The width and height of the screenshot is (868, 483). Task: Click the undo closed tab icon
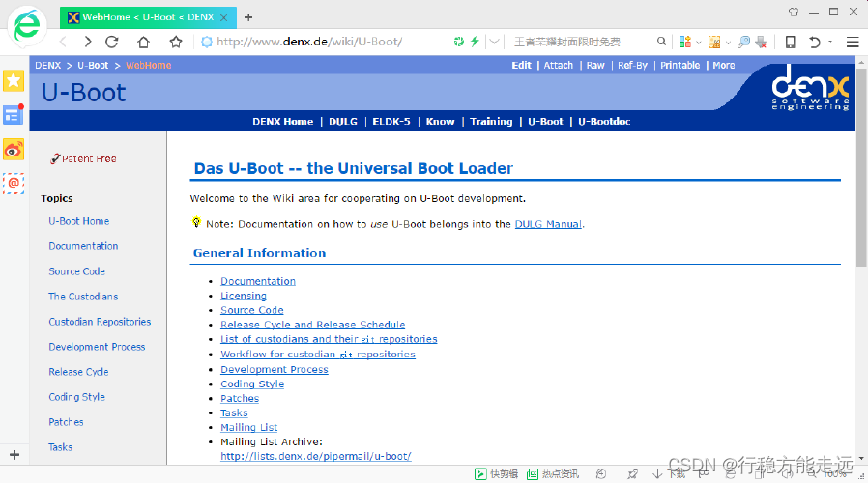(814, 42)
